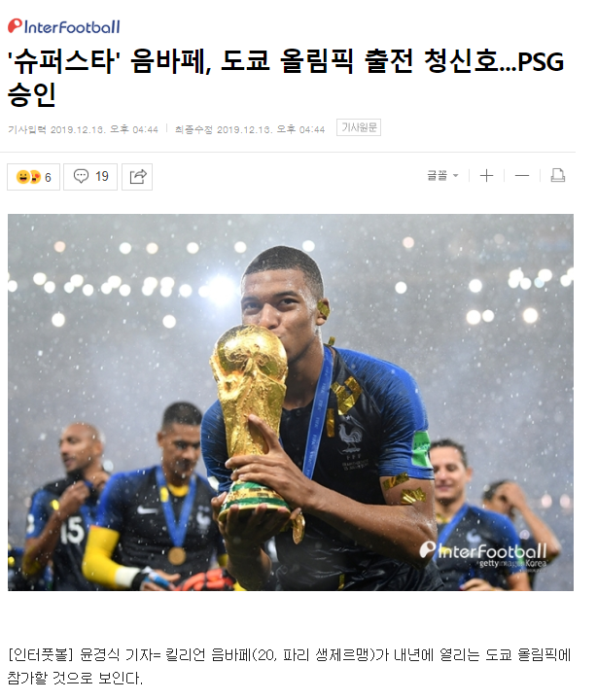Decrease font size with minus icon

(521, 175)
